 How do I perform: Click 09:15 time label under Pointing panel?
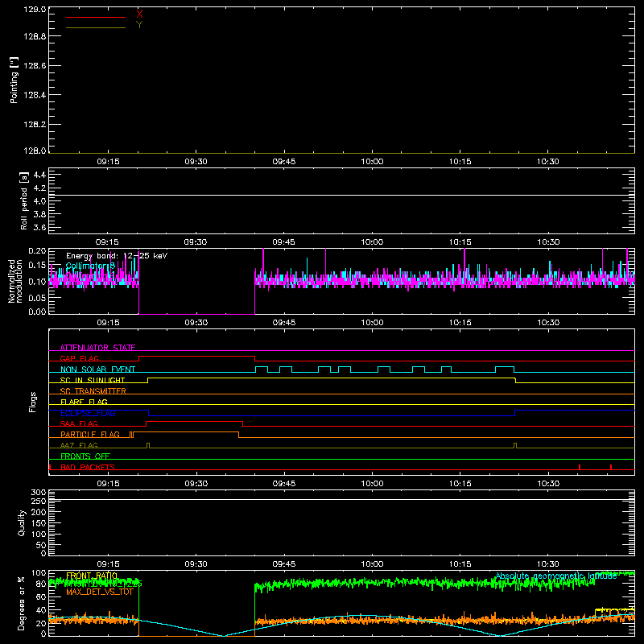point(108,162)
